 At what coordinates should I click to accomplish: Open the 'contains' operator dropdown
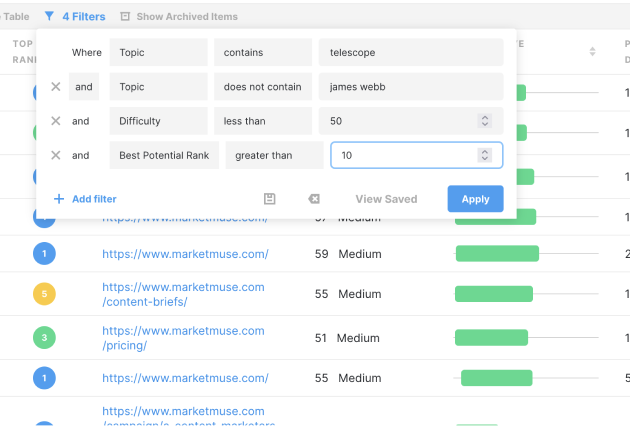(263, 52)
